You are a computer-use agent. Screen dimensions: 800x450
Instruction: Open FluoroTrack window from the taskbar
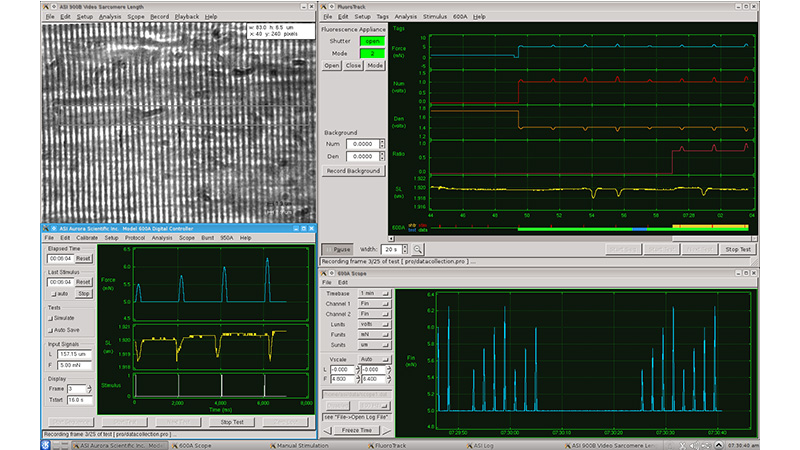coord(388,446)
